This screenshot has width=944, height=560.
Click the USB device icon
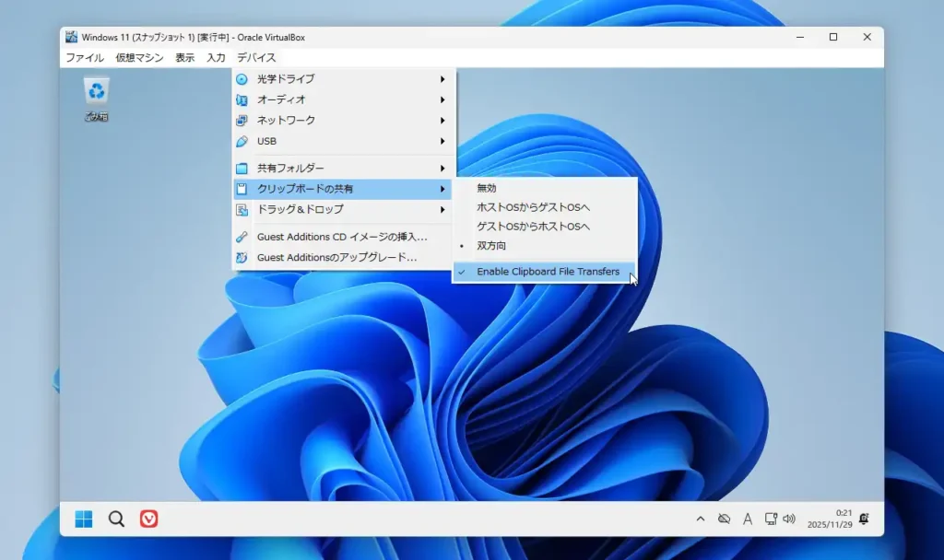point(242,141)
